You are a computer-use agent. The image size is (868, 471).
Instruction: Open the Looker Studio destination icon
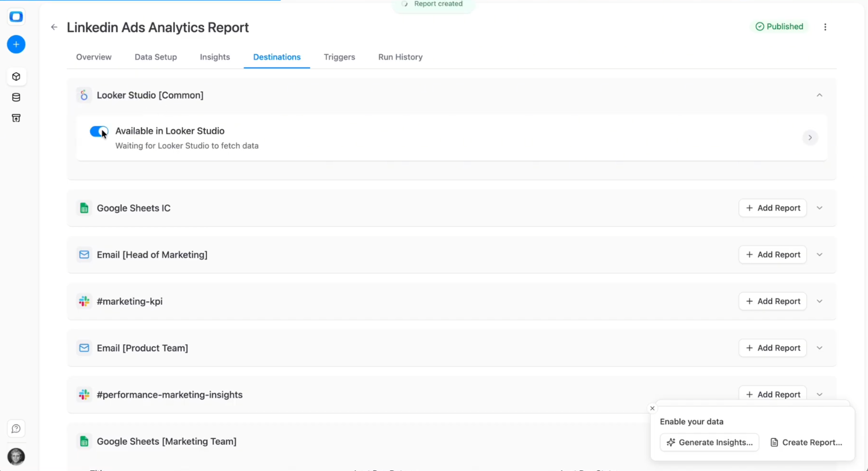point(84,95)
